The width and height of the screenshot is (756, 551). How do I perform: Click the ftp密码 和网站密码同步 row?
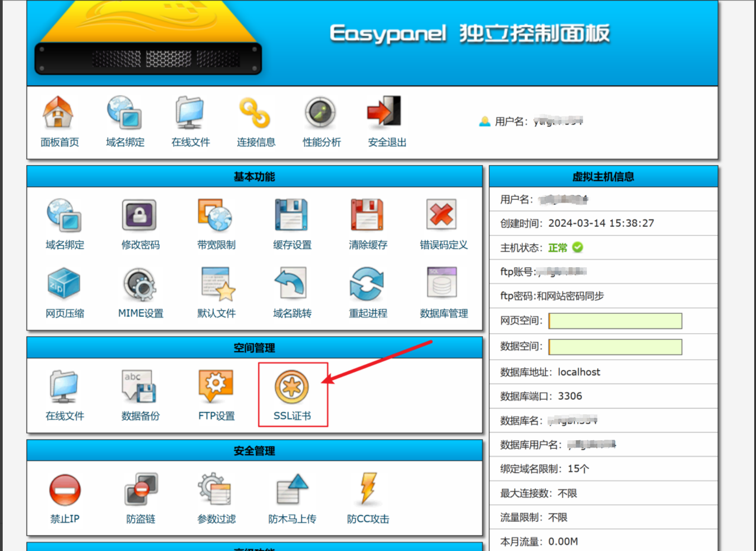604,296
